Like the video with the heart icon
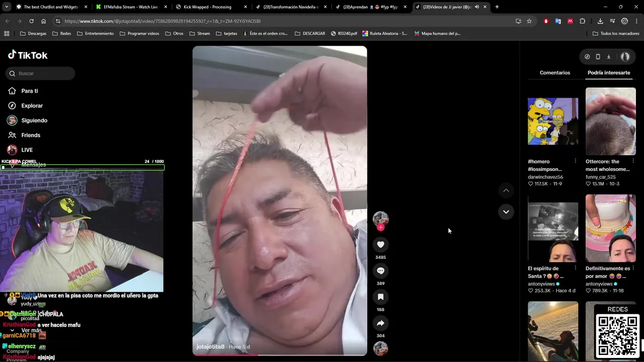 [380, 245]
